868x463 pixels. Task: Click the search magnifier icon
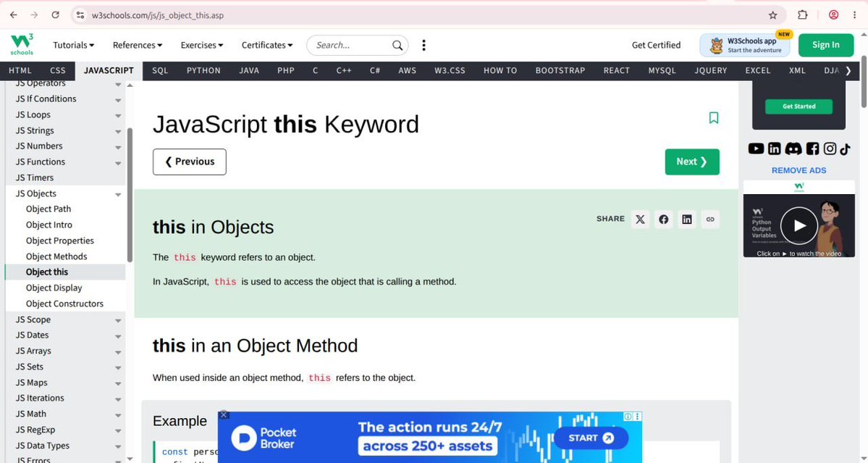point(397,46)
